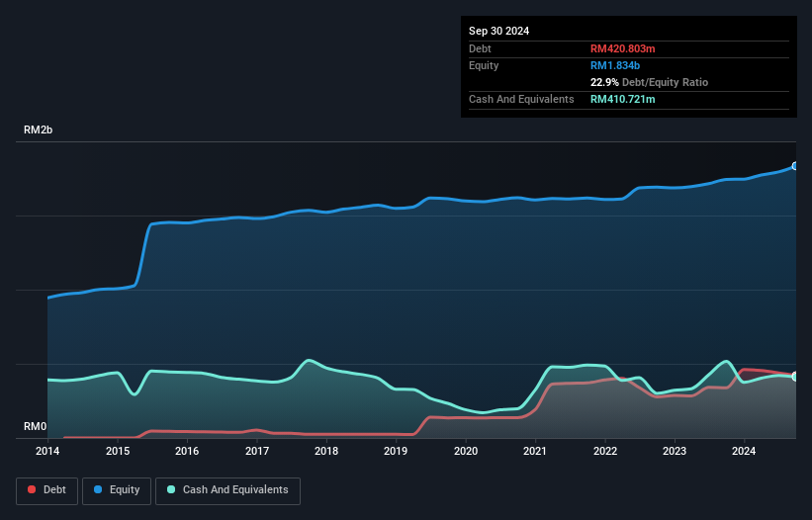Click the RM410.721m cash value

(x=622, y=99)
